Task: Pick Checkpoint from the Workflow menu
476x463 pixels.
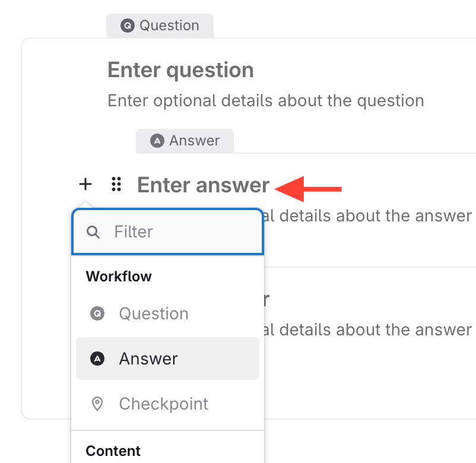Action: 164,404
